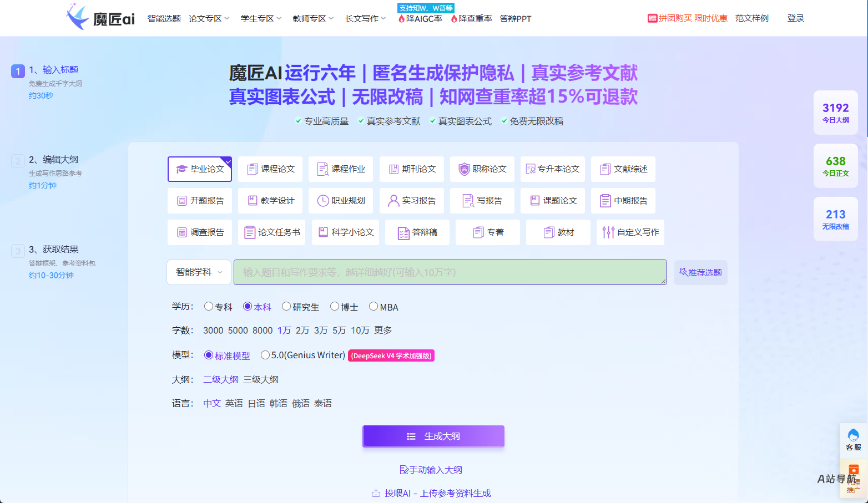Pick the 课程作业 icon

point(322,169)
